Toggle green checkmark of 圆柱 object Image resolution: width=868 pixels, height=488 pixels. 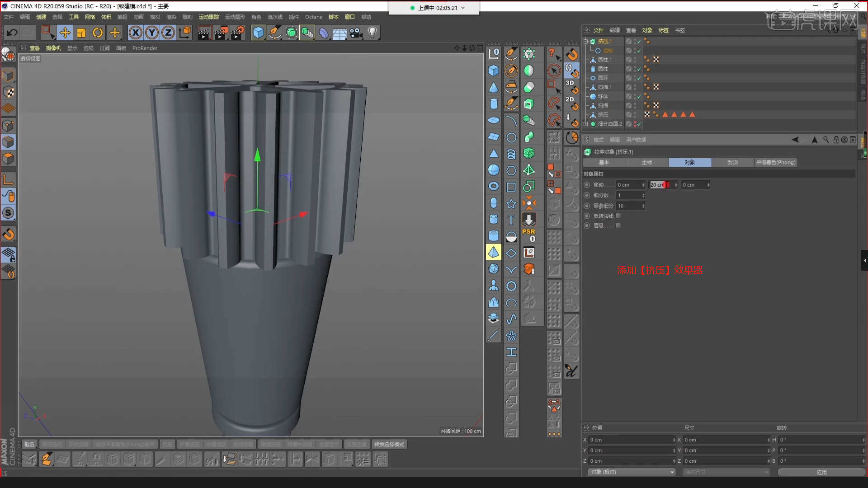tap(639, 69)
